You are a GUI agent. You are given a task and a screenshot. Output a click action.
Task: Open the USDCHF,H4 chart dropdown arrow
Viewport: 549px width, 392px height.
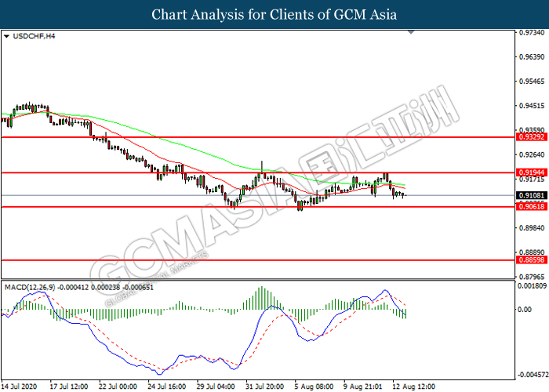click(6, 36)
